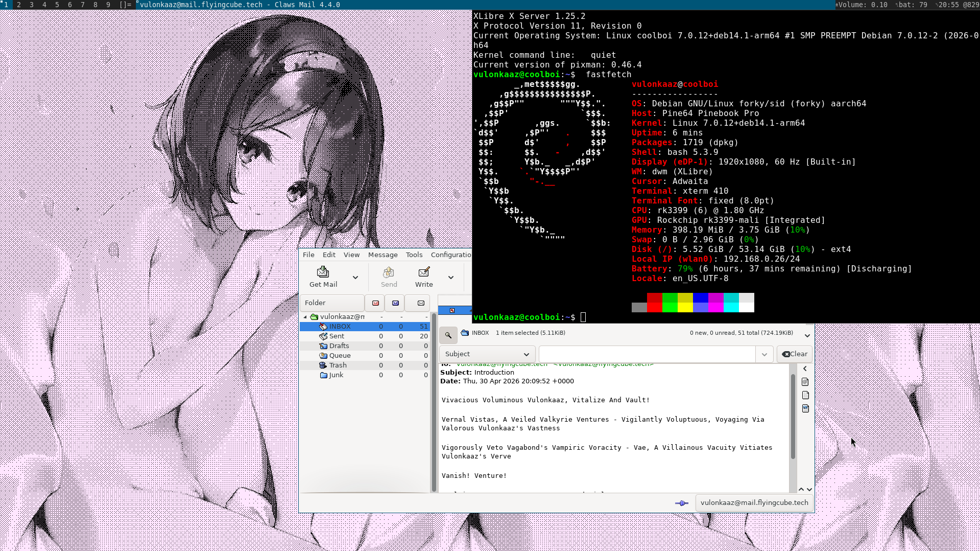Click the Folder column header
This screenshot has height=551, width=980.
pos(332,303)
